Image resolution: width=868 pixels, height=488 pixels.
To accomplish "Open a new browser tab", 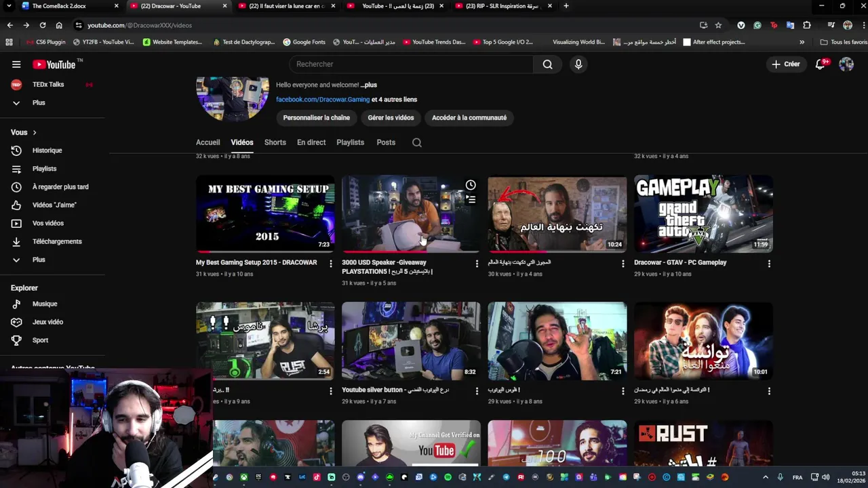I will (x=566, y=6).
